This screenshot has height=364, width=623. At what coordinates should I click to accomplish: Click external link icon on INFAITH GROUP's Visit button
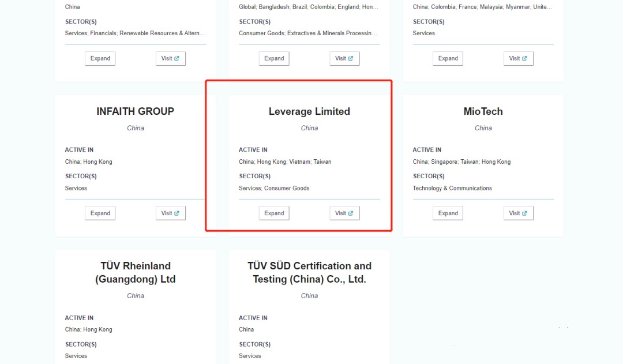177,213
